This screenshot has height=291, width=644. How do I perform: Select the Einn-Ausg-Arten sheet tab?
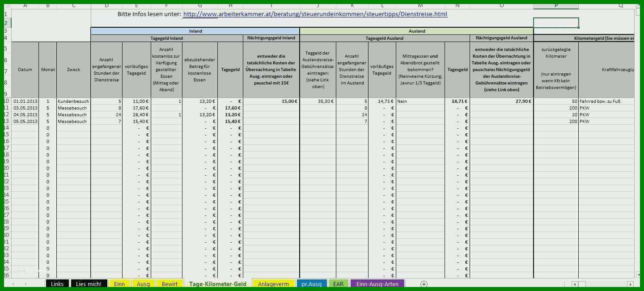[x=377, y=284]
